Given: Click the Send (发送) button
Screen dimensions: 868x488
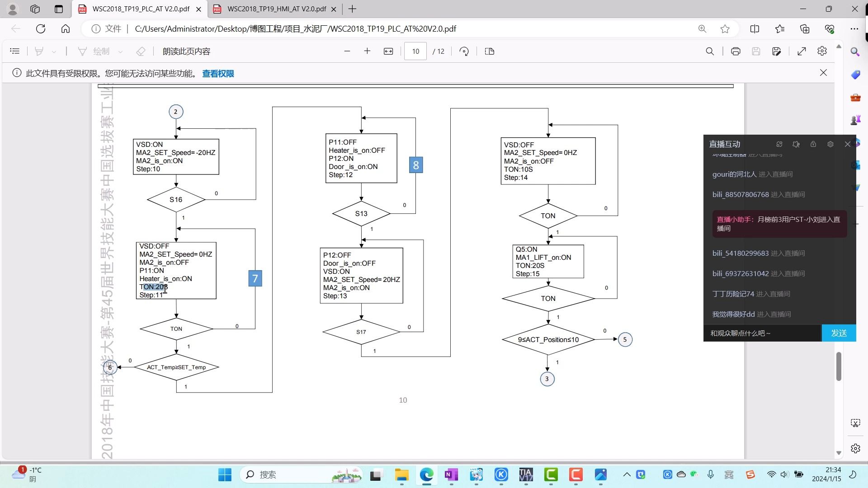Looking at the screenshot, I should click(x=839, y=333).
